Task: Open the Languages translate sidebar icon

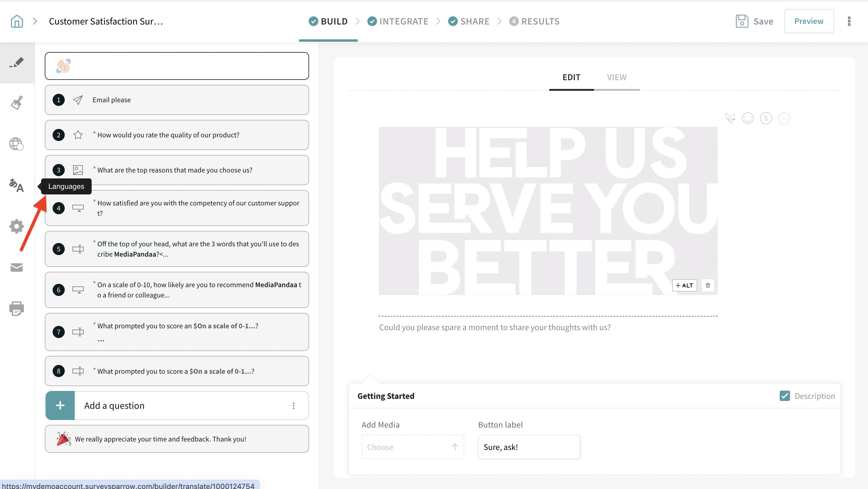Action: point(17,185)
